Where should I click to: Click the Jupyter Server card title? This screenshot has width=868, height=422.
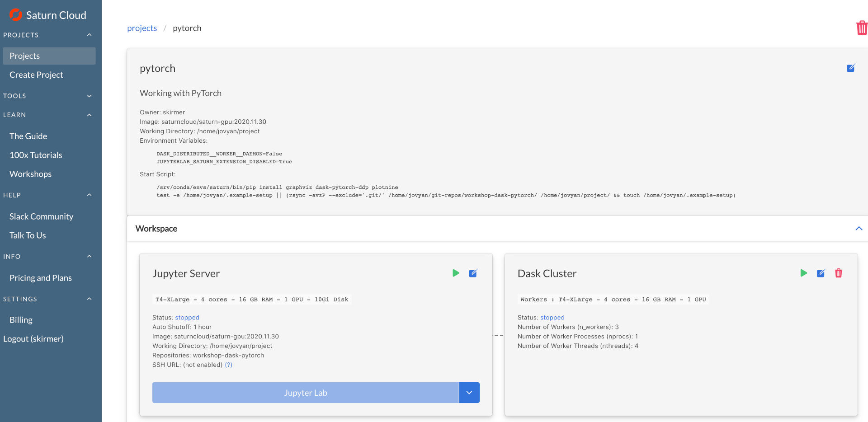[186, 274]
